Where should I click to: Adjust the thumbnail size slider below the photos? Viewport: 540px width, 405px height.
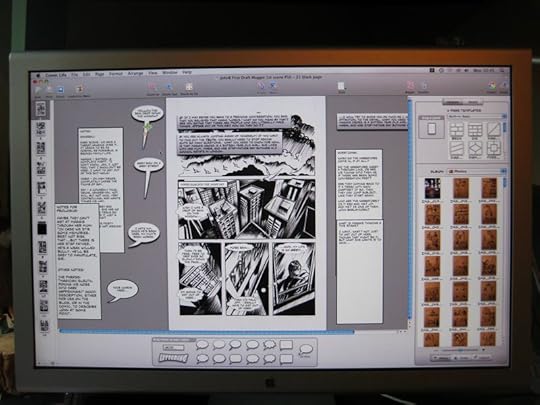[x=460, y=350]
